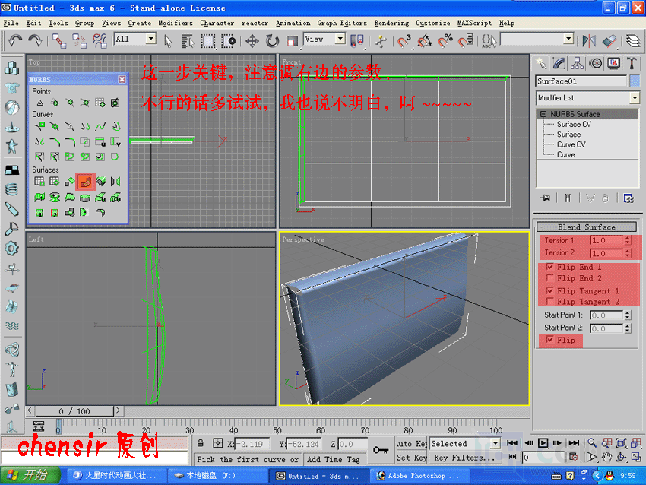
Task: Select Surface CV sub-object in stack
Action: 574,124
